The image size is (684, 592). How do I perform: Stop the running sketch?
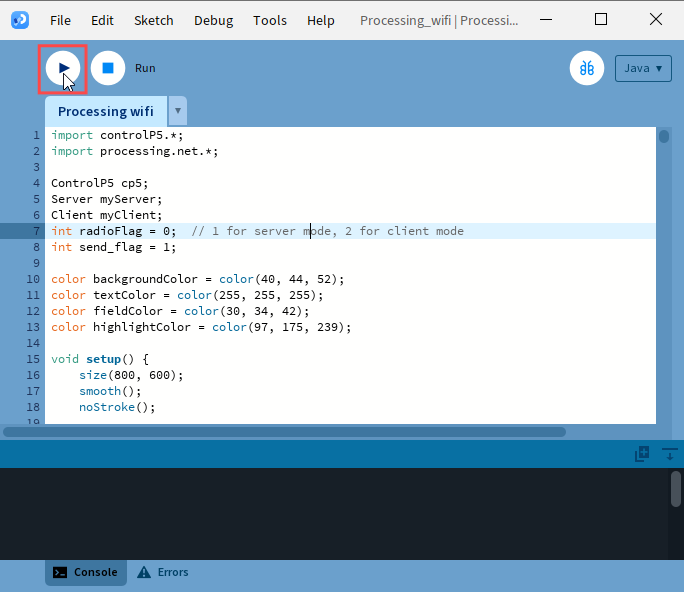[x=108, y=68]
